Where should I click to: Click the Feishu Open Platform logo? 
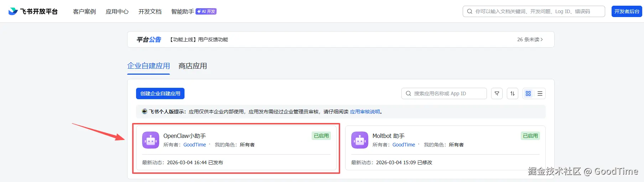[33, 11]
